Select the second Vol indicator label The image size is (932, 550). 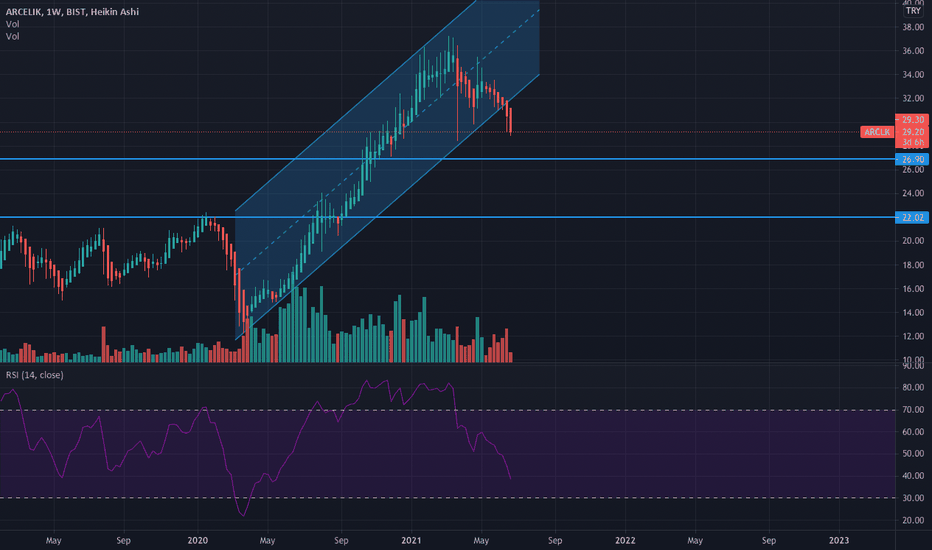click(12, 36)
